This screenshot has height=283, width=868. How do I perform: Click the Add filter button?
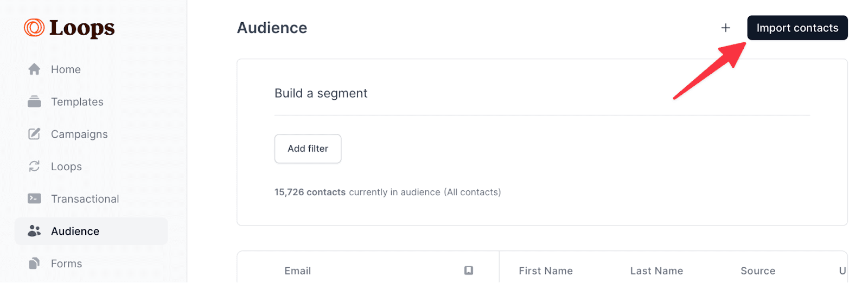pos(308,149)
